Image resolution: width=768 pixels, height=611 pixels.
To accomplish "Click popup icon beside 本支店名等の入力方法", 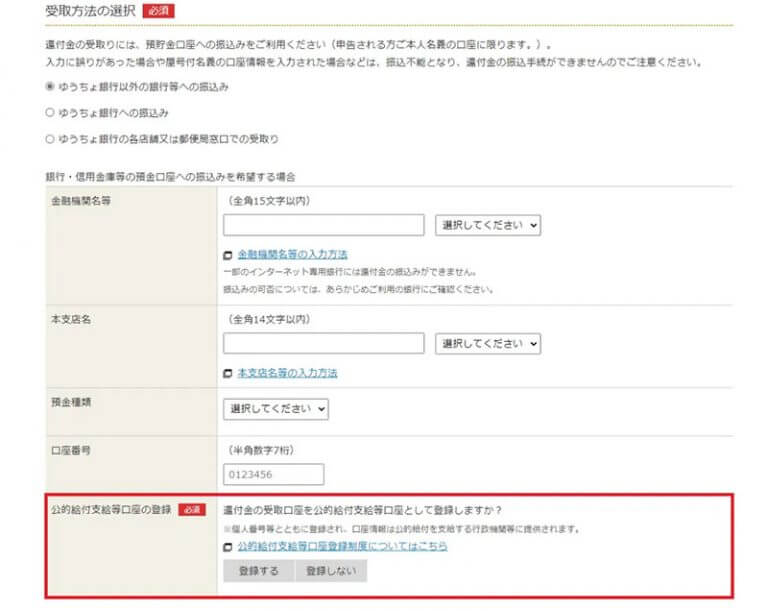I will click(227, 373).
